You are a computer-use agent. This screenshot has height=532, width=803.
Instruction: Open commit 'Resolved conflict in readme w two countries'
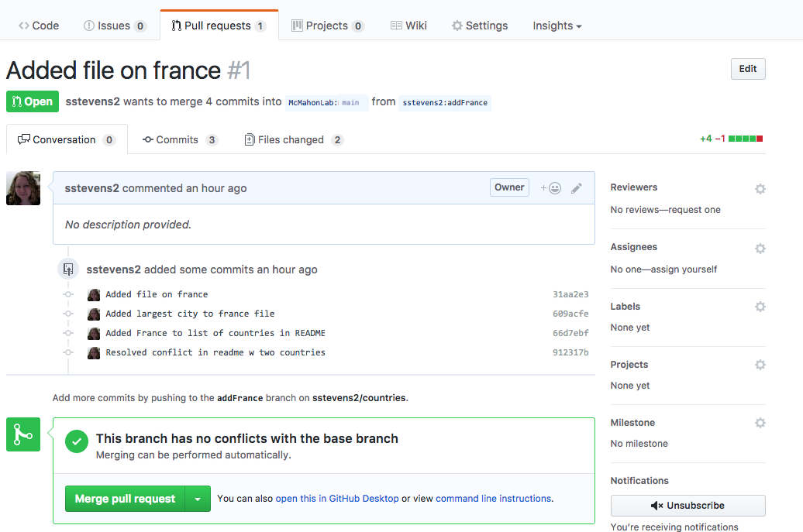coord(215,352)
